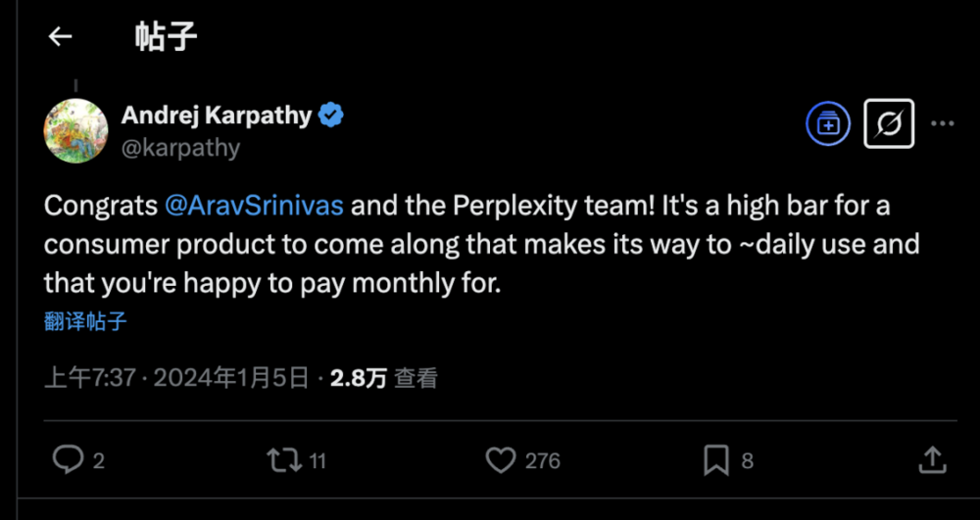Like the post with the heart
The height and width of the screenshot is (520, 980).
coord(501,459)
